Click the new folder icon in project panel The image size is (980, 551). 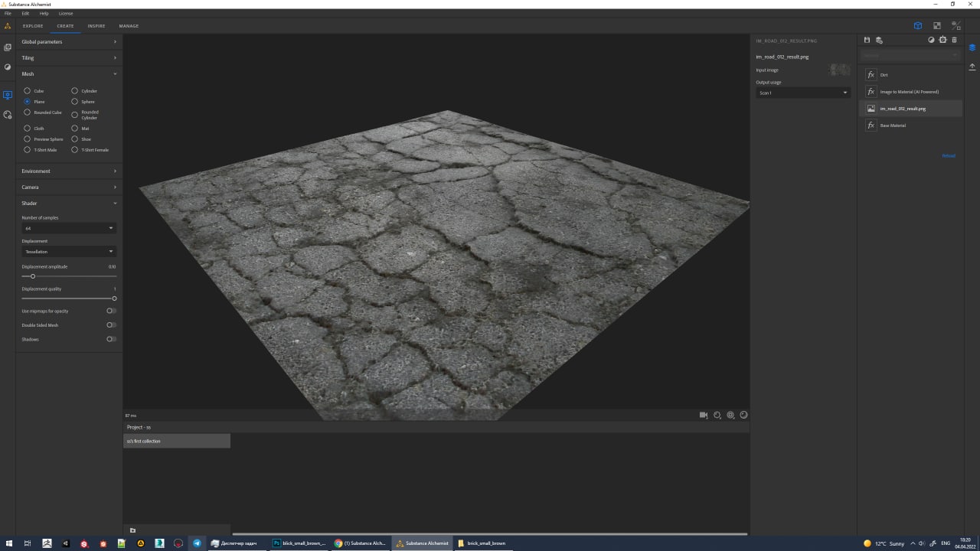point(132,530)
